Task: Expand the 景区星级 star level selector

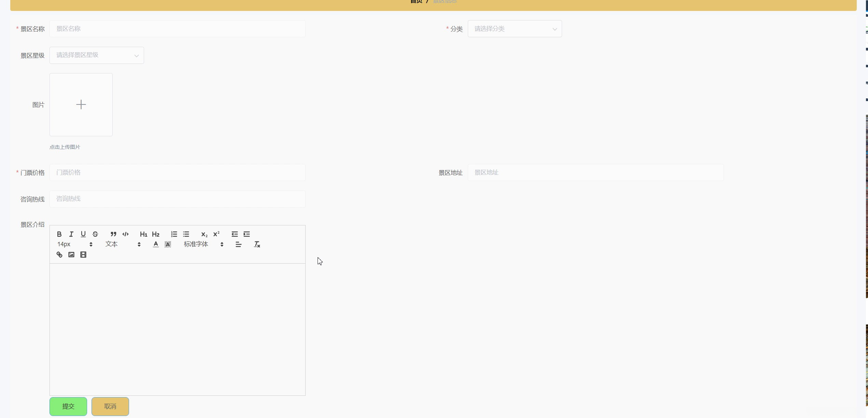Action: coord(97,55)
